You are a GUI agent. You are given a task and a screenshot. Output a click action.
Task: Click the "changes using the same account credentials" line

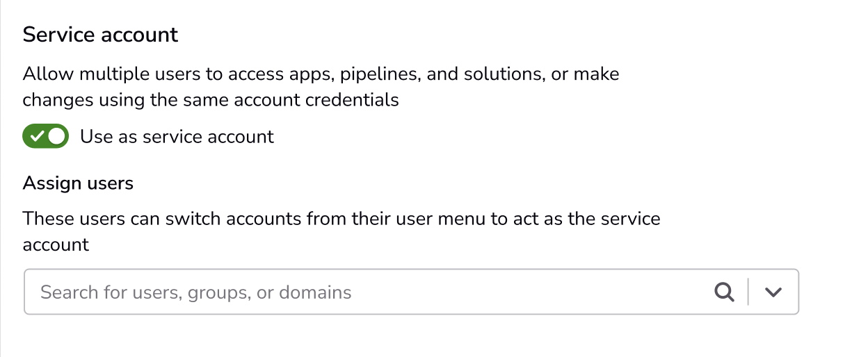[x=211, y=100]
